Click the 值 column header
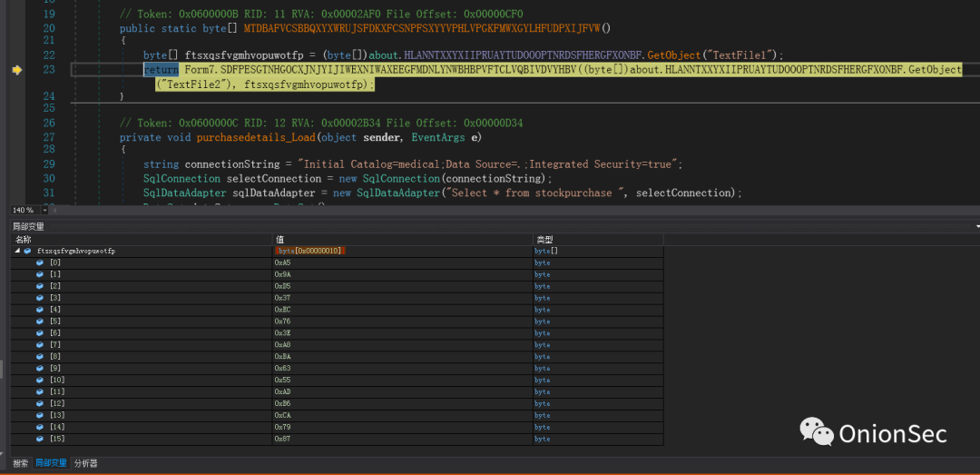 pyautogui.click(x=403, y=240)
